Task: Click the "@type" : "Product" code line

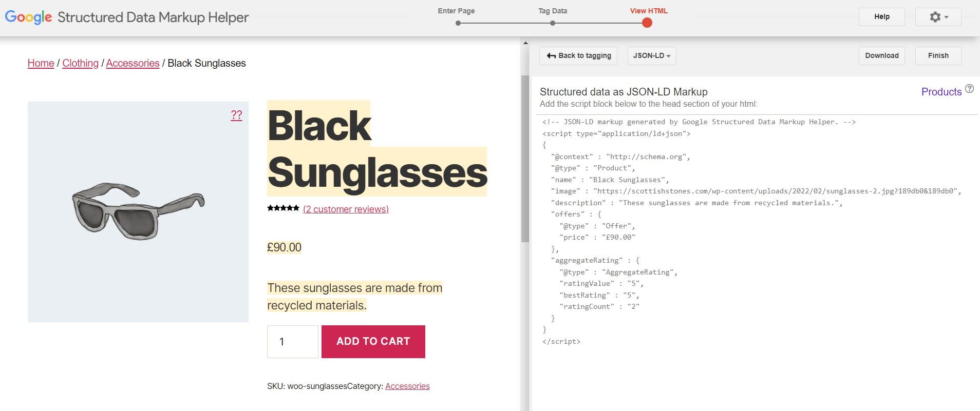Action: tap(593, 168)
